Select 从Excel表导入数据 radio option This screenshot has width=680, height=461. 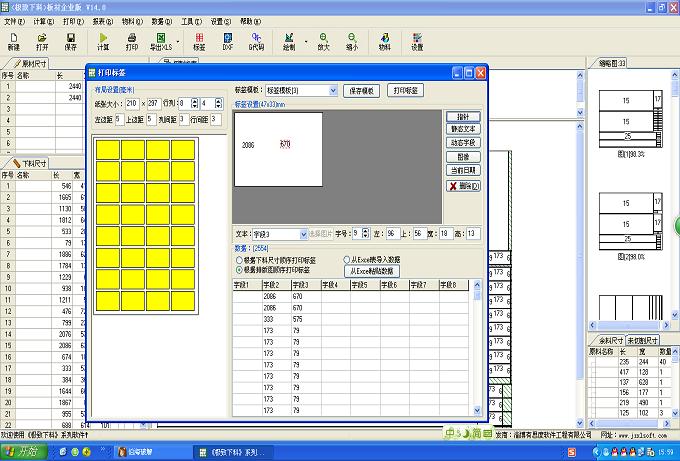tap(347, 259)
